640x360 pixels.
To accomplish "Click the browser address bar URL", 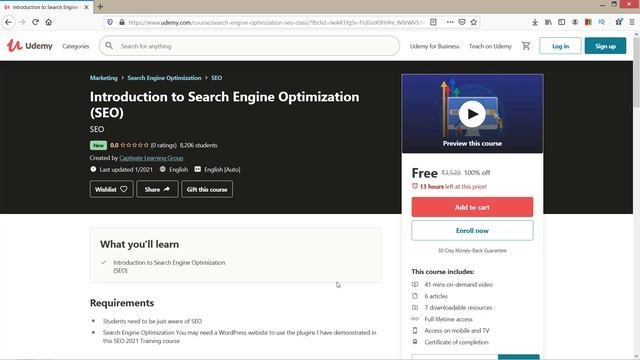I will pyautogui.click(x=276, y=22).
